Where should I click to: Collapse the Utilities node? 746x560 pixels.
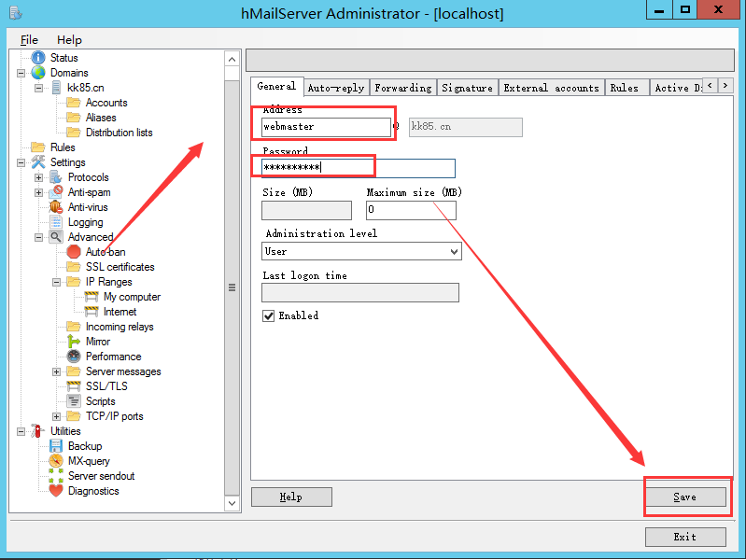tap(21, 431)
